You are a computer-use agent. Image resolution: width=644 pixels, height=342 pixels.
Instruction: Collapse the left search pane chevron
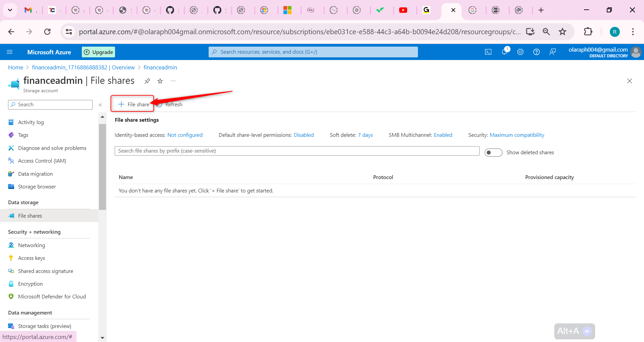click(100, 105)
